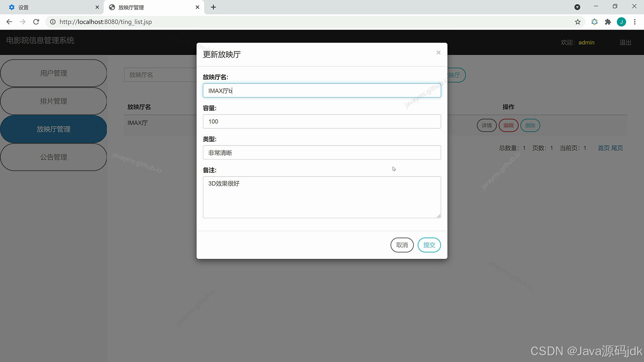Click the settings gear icon on the 设置 tab
The width and height of the screenshot is (644, 362).
click(x=12, y=7)
